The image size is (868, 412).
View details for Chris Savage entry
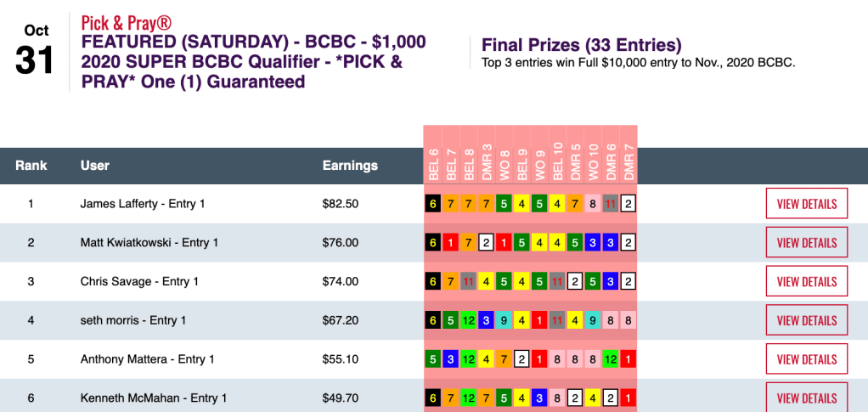806,282
